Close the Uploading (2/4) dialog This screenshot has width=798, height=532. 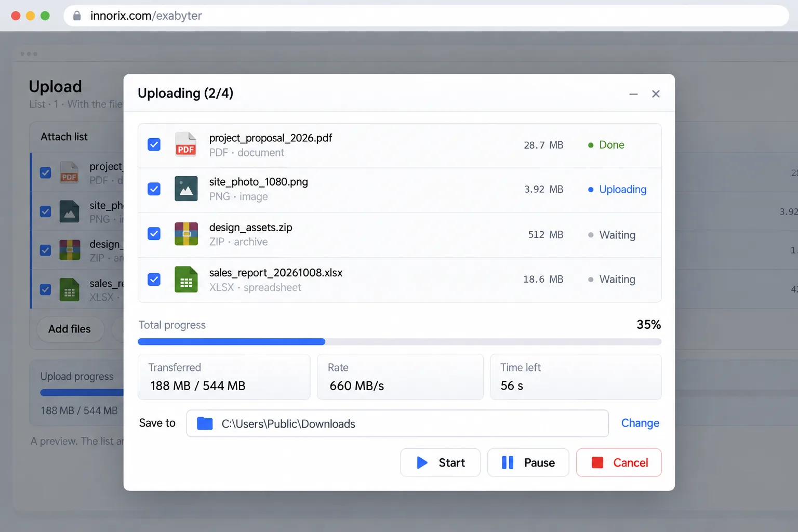click(656, 94)
